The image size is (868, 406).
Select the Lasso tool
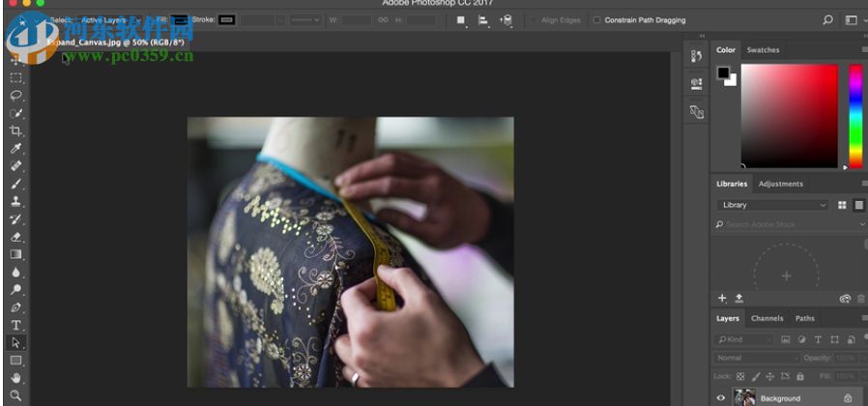tap(15, 96)
